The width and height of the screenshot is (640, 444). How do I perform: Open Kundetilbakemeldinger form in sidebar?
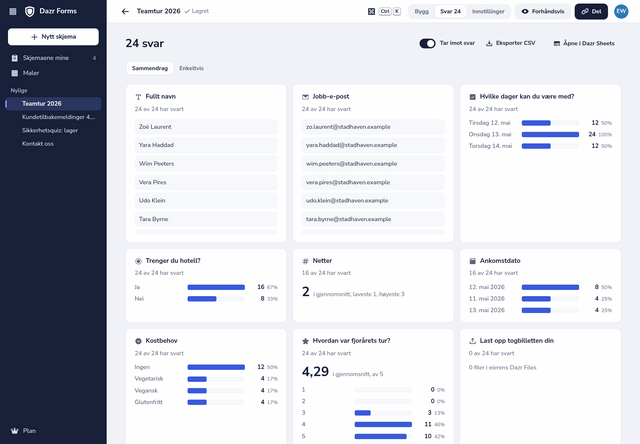click(x=53, y=117)
